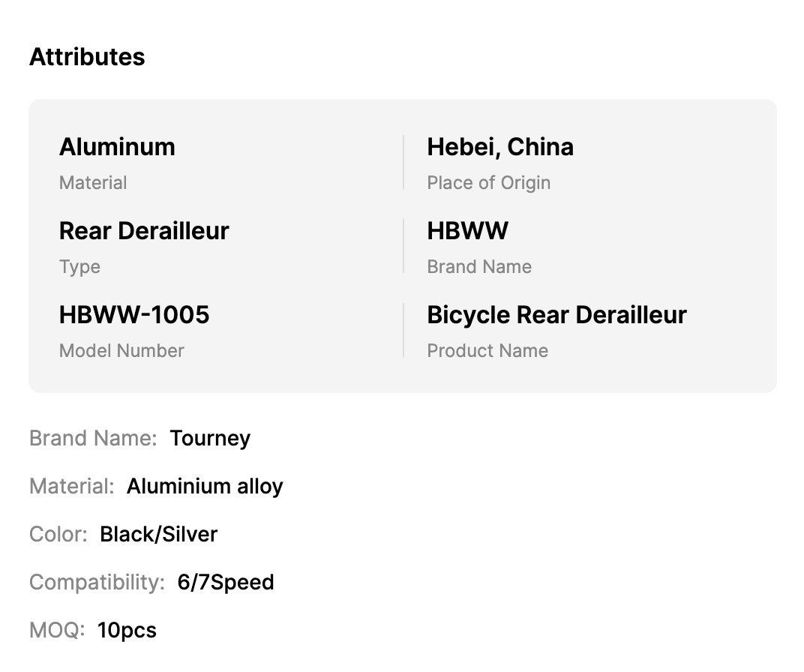The width and height of the screenshot is (804, 672).
Task: Click the Product Name label
Action: coord(487,350)
